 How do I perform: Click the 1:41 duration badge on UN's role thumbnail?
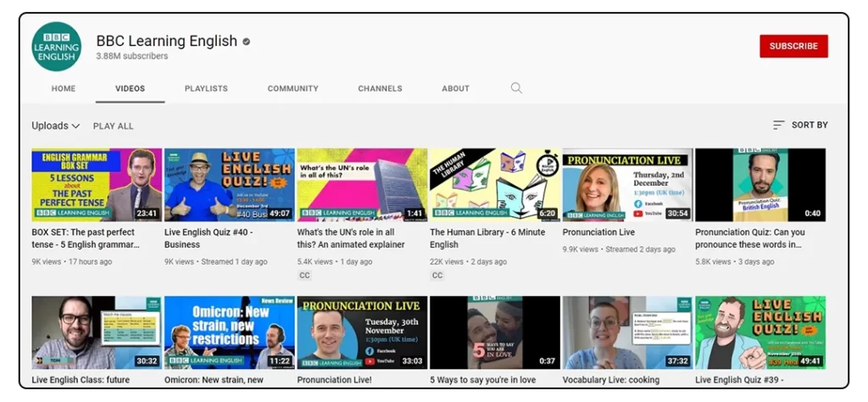(x=414, y=213)
